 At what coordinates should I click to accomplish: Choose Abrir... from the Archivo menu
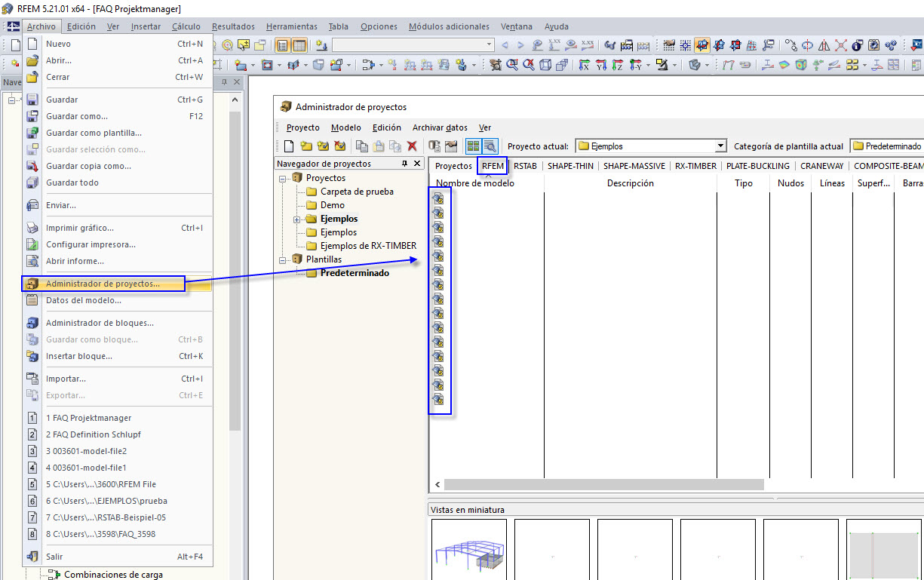[118, 60]
